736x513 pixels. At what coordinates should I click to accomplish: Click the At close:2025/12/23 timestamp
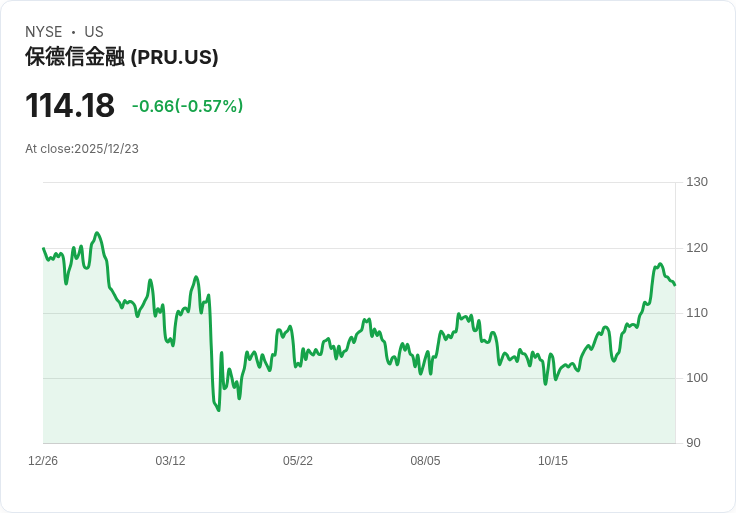82,149
